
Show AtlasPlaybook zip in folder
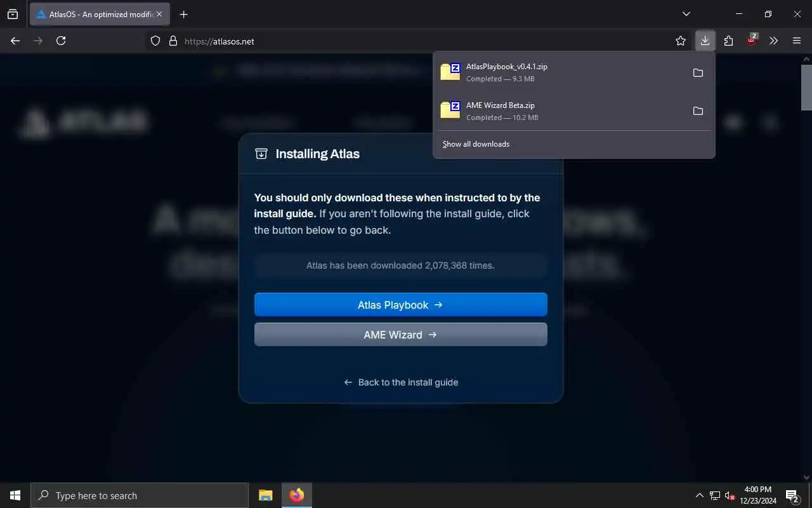[698, 73]
